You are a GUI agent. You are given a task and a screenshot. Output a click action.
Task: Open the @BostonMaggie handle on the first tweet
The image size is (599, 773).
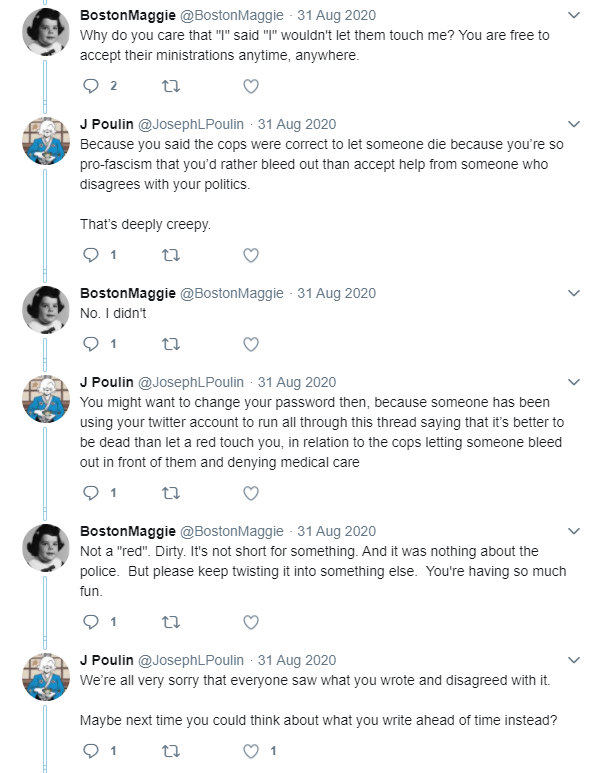(232, 15)
